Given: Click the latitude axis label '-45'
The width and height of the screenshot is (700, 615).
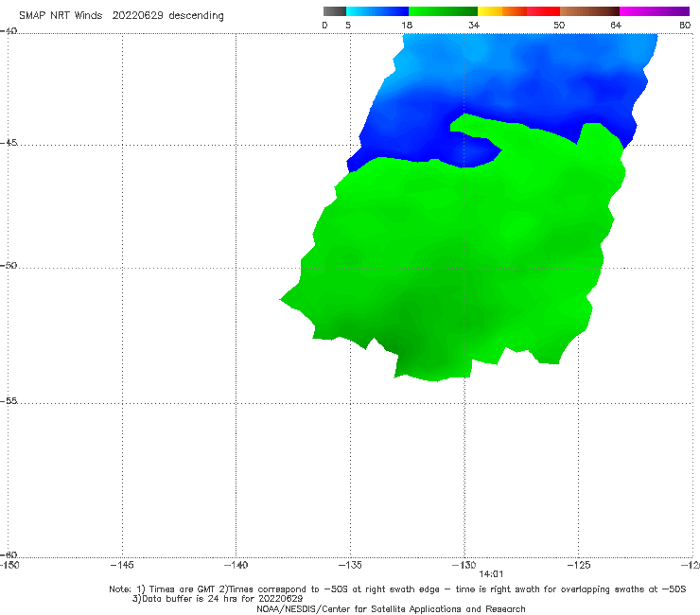Looking at the screenshot, I should pos(9,143).
